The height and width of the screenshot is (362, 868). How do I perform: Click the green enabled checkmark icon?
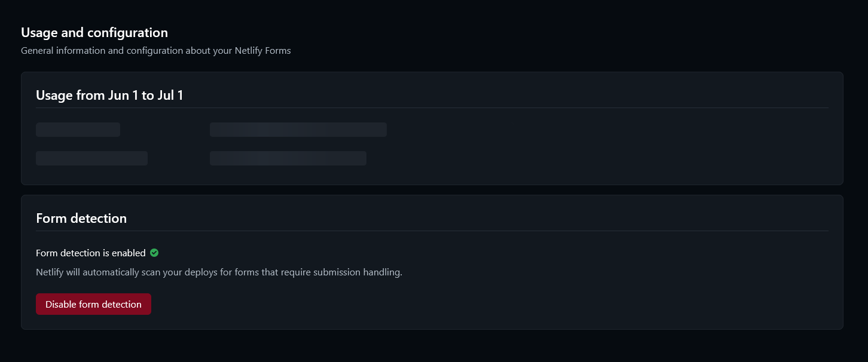tap(154, 253)
